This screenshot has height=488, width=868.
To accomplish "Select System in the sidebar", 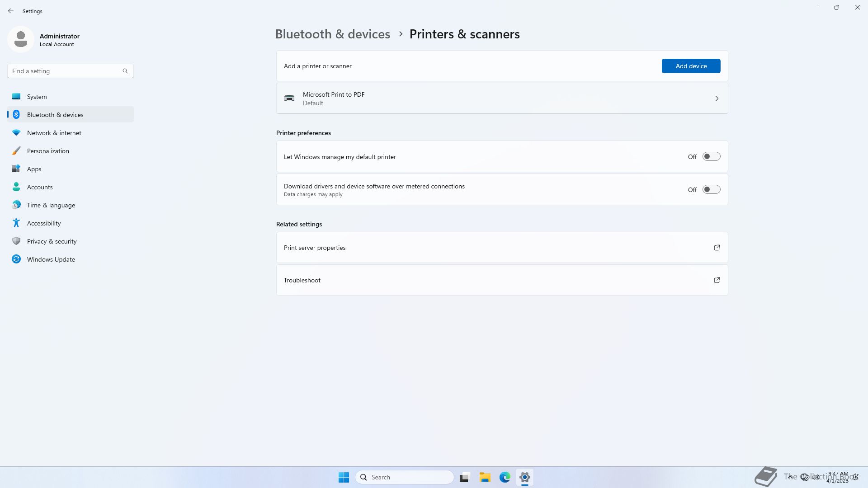I will point(71,96).
